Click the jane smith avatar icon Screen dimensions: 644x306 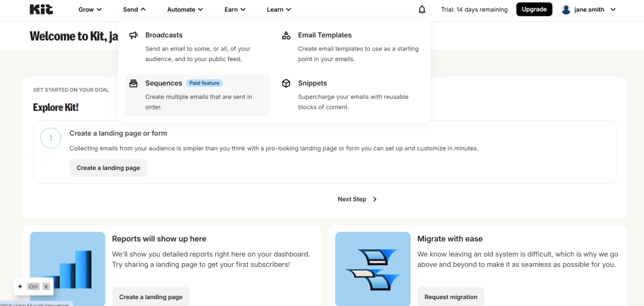(x=566, y=9)
